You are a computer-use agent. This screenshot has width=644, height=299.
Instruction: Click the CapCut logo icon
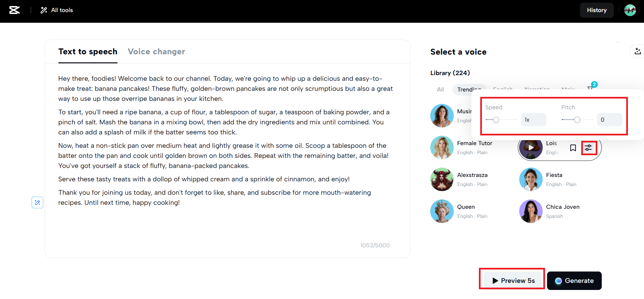[x=14, y=10]
